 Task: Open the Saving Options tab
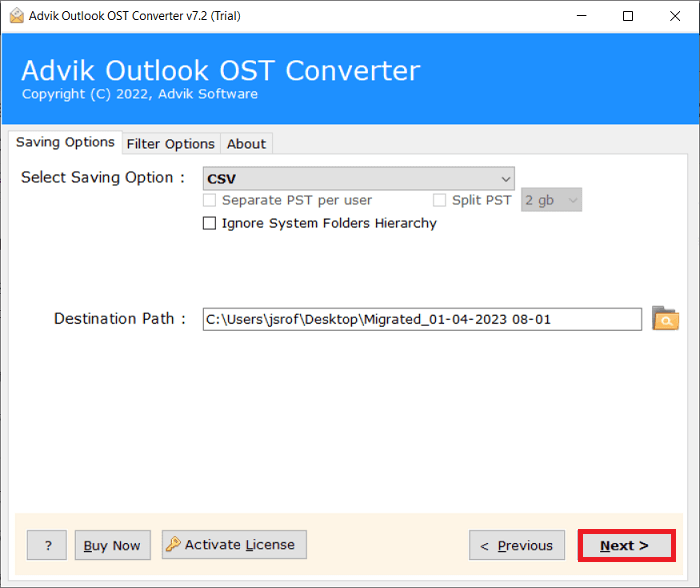(x=65, y=142)
